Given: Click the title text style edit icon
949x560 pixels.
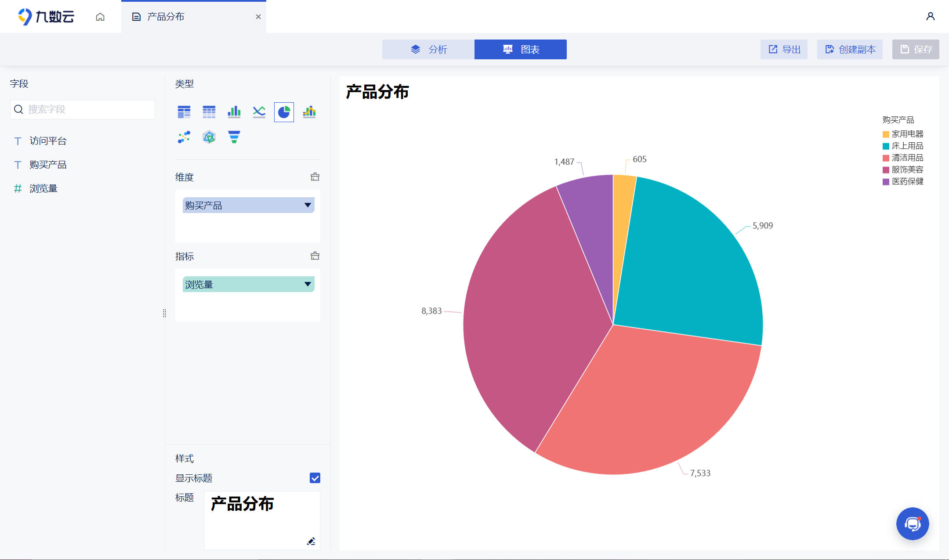Looking at the screenshot, I should [311, 541].
